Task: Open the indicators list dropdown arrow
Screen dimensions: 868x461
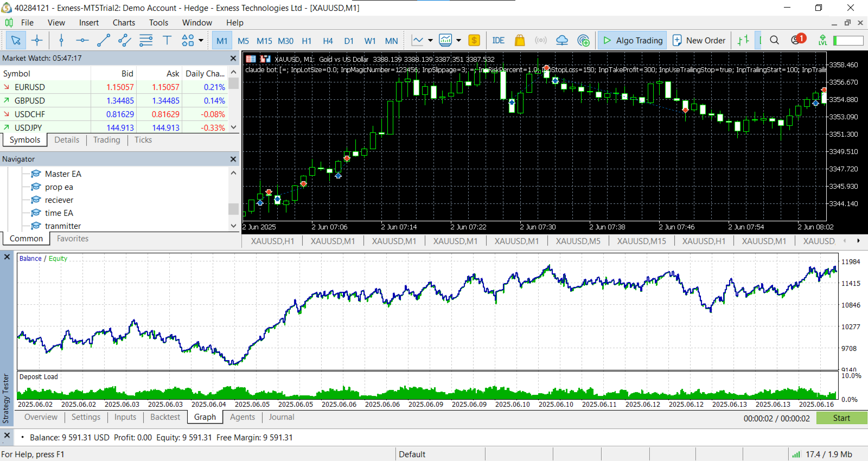Action: (458, 40)
